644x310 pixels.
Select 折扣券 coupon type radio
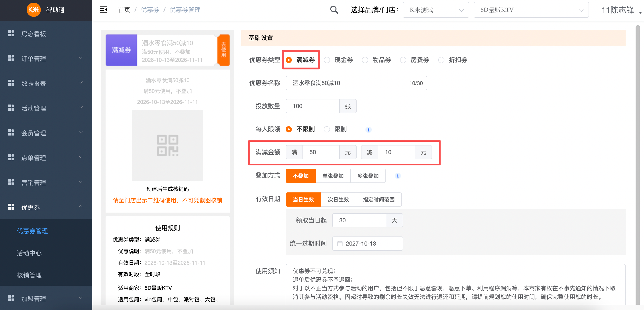(441, 60)
